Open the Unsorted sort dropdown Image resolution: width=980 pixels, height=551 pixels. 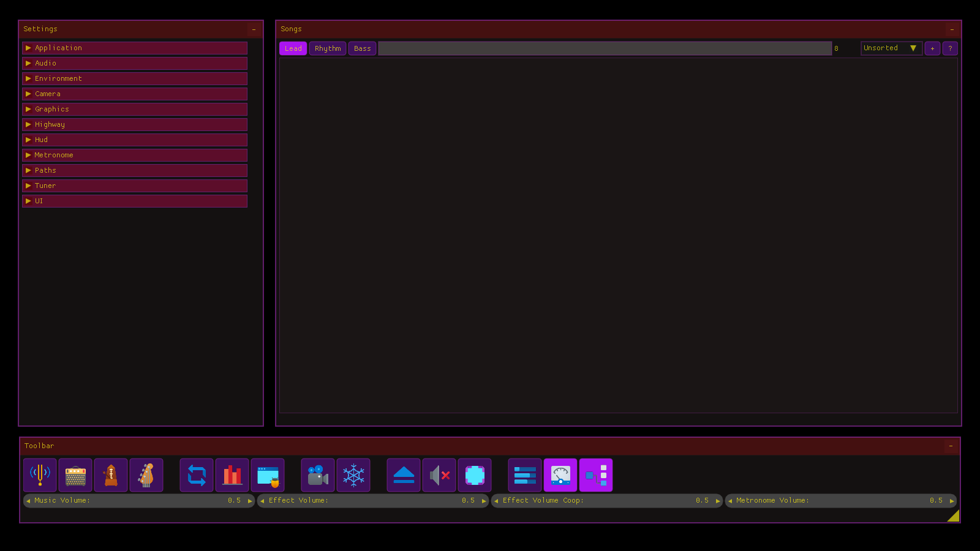click(891, 48)
